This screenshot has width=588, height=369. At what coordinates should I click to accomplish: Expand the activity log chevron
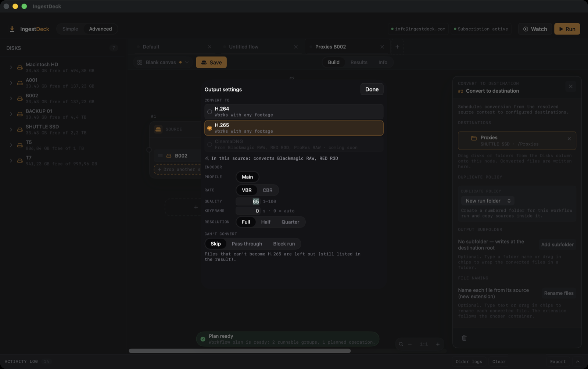[578, 362]
